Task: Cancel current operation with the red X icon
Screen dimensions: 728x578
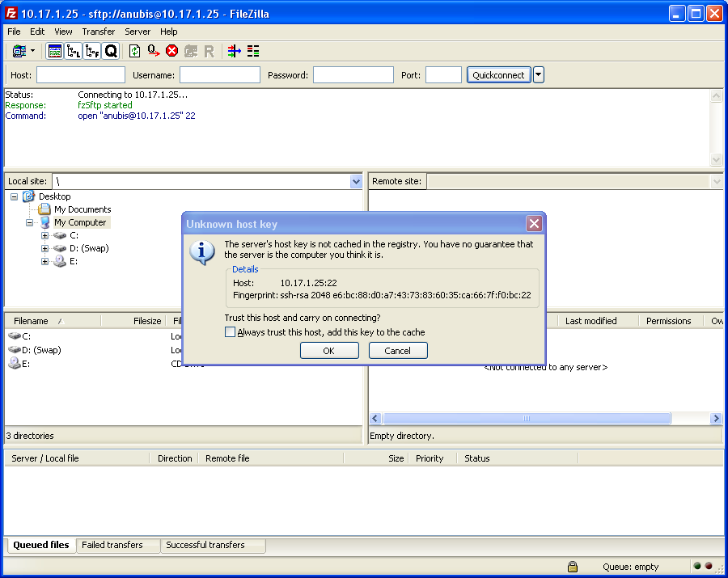Action: (171, 51)
